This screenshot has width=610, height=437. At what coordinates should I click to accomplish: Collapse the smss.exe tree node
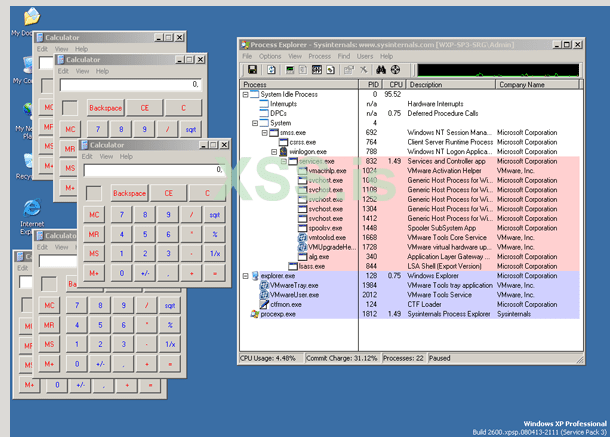[265, 132]
